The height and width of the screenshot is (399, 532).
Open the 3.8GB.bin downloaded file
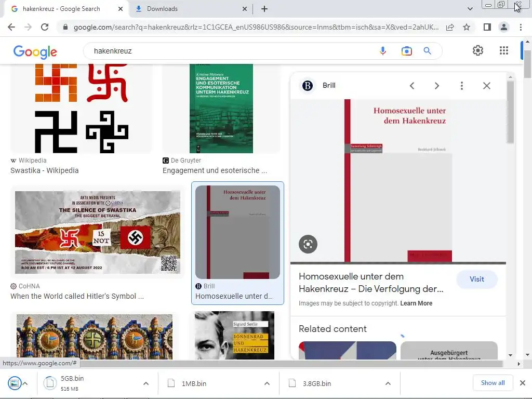(x=317, y=383)
